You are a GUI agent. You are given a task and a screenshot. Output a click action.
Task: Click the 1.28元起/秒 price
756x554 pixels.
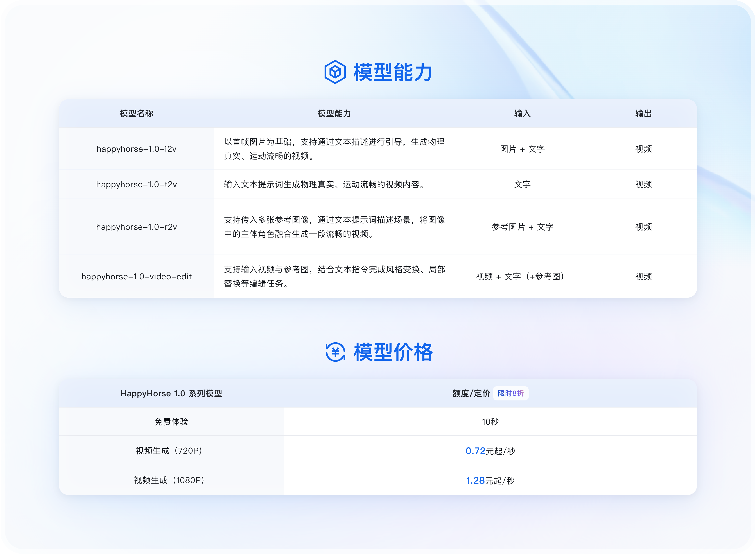(x=490, y=481)
